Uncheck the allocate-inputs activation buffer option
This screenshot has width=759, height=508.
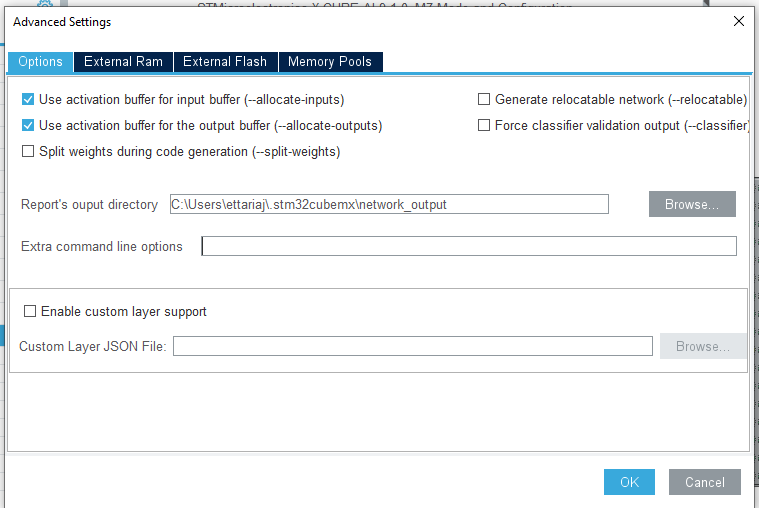coord(28,100)
